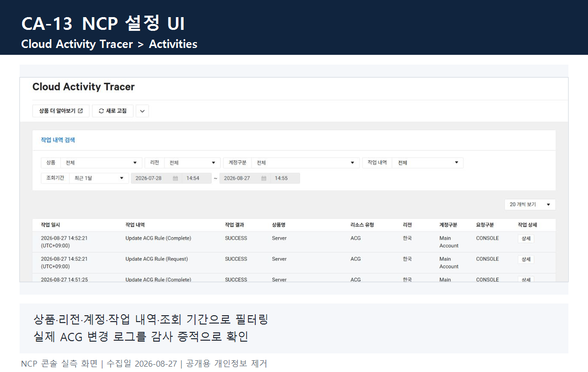588x372 pixels.
Task: Click the 새로 고침 refresh button
Action: coord(113,111)
